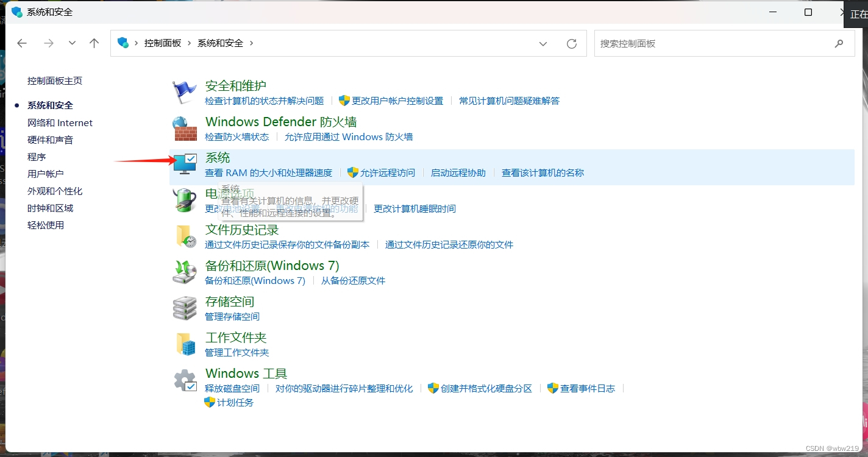This screenshot has width=868, height=457.
Task: Click 系统和安全 in the address breadcrumb
Action: click(x=220, y=43)
